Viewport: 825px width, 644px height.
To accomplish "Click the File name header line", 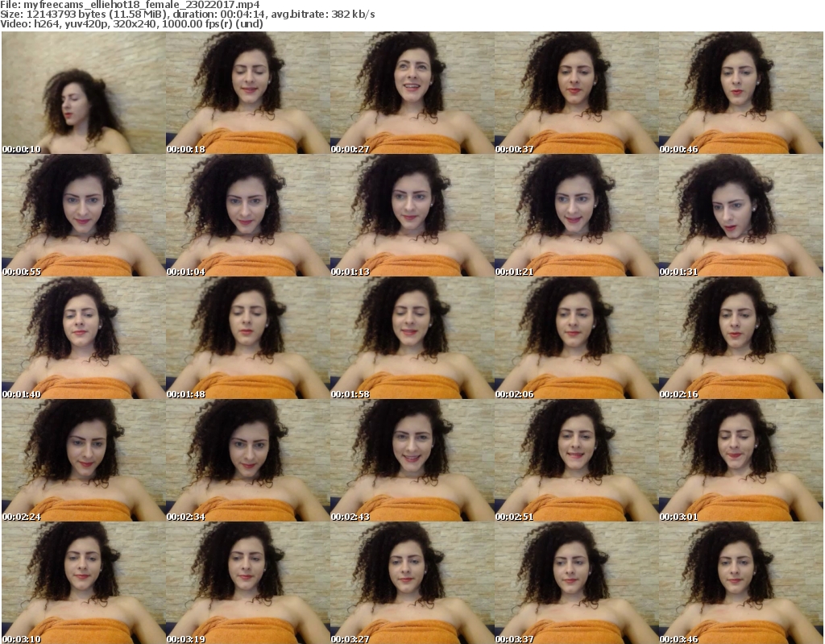I will [x=130, y=5].
